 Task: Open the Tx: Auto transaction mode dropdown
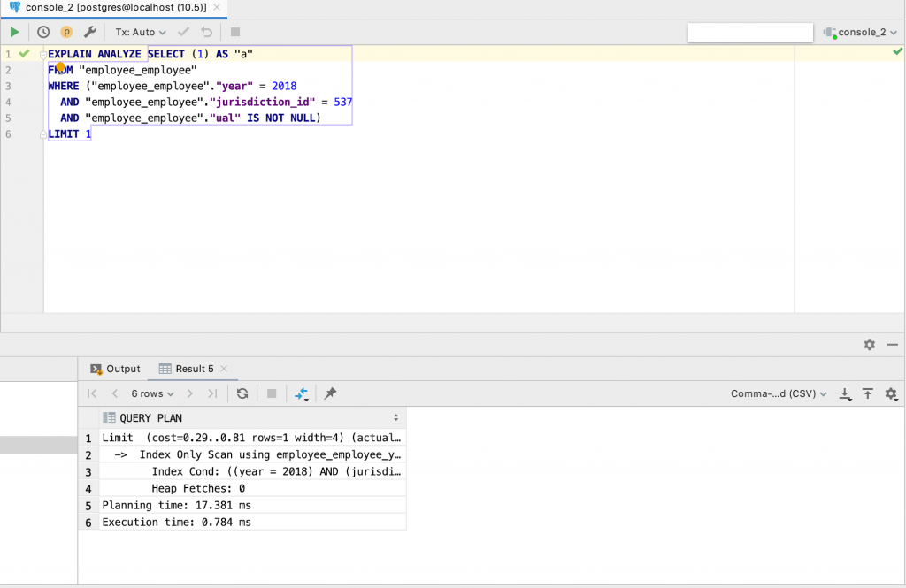(x=141, y=33)
